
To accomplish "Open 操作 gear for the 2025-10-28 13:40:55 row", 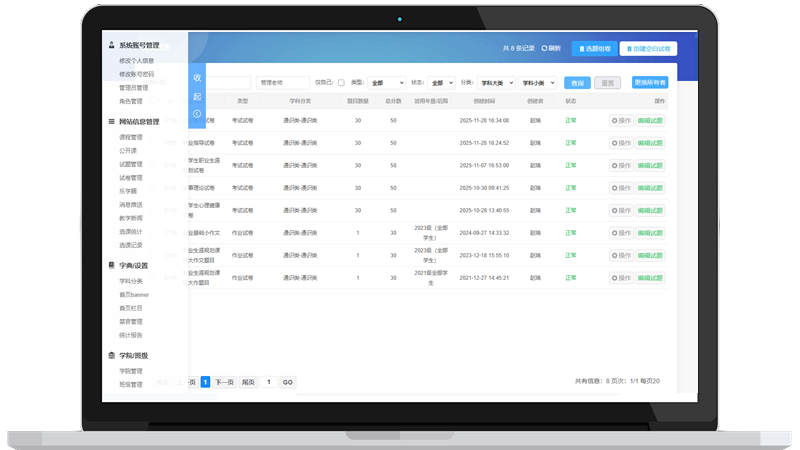I will pos(621,210).
